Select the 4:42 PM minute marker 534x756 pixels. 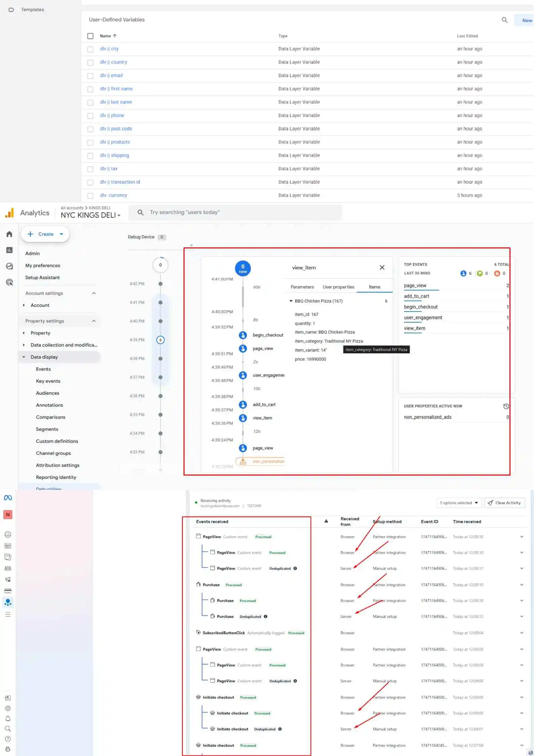pos(161,284)
